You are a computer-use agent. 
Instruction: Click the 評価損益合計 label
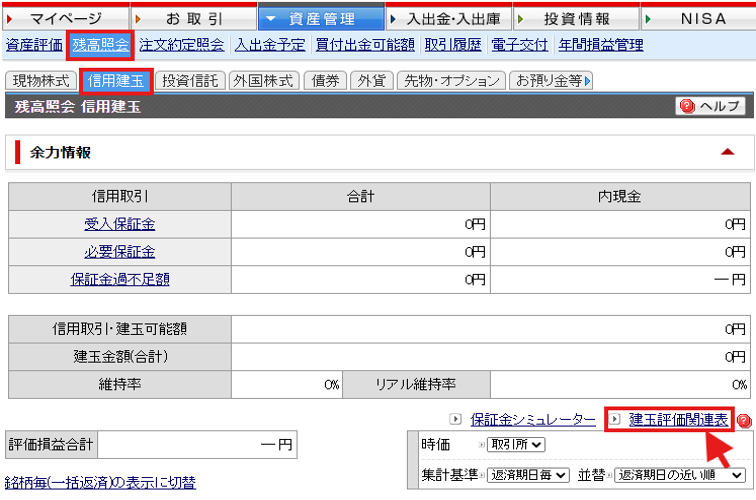[x=51, y=445]
